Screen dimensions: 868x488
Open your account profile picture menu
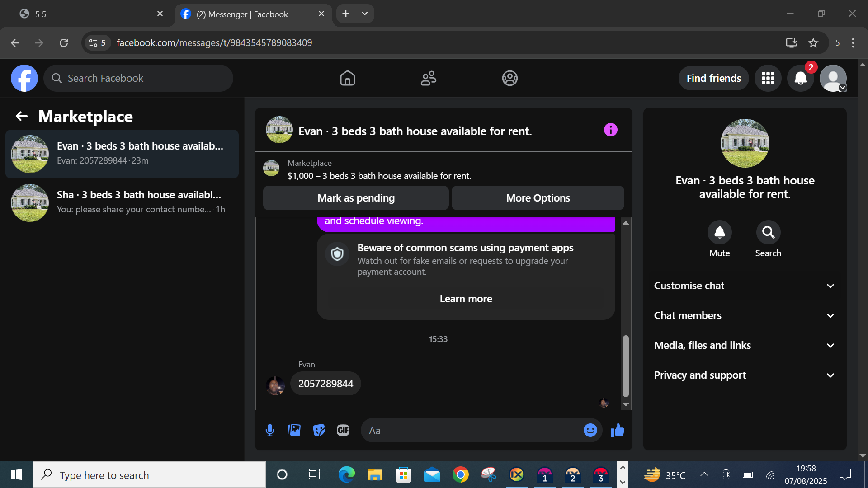[833, 78]
